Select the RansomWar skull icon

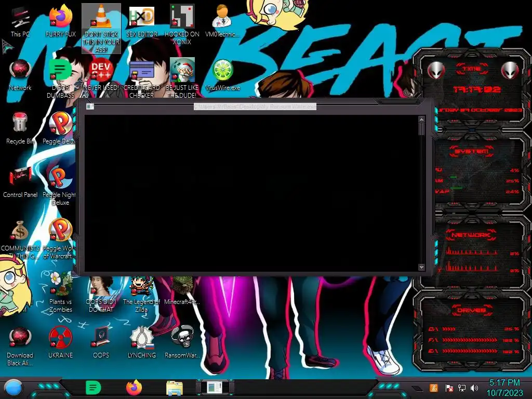(x=182, y=343)
